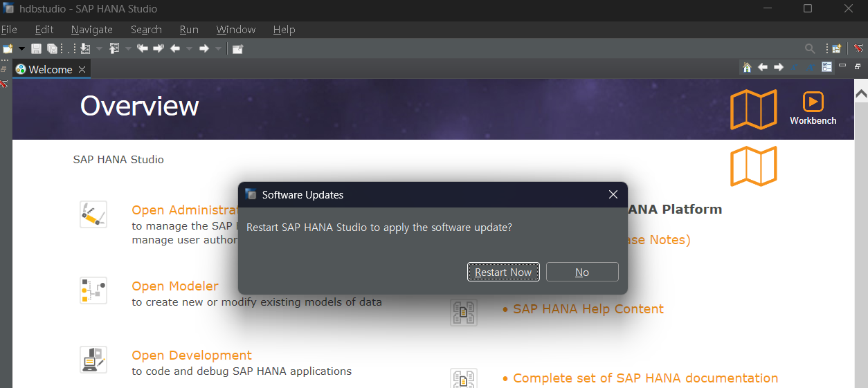
Task: Click the Complete documentation set document icon
Action: click(464, 378)
